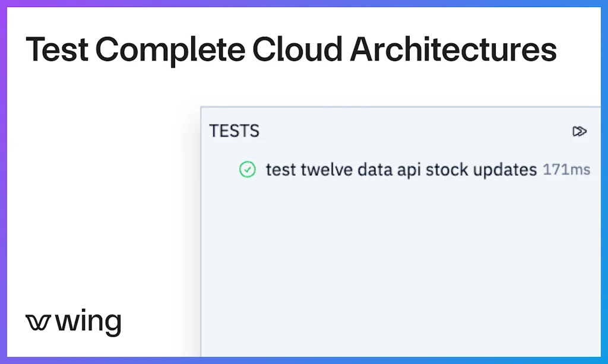Click the word 'Cloud' in the heading

pyautogui.click(x=297, y=50)
